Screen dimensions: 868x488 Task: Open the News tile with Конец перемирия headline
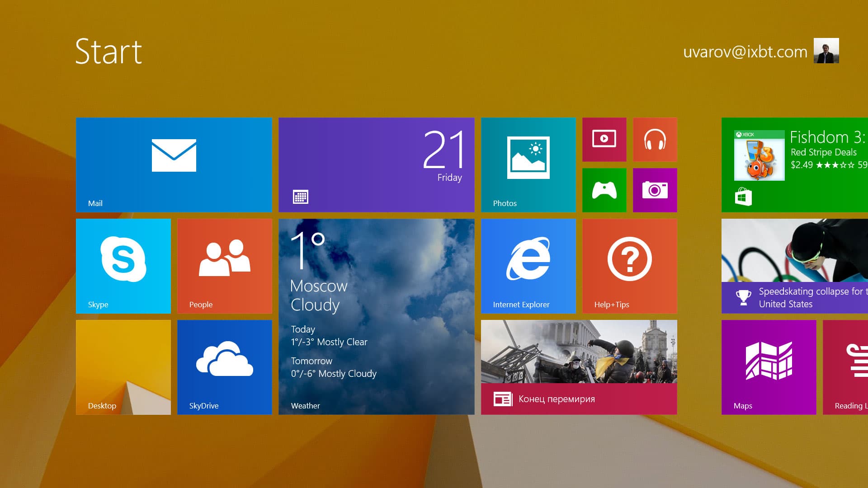(579, 367)
